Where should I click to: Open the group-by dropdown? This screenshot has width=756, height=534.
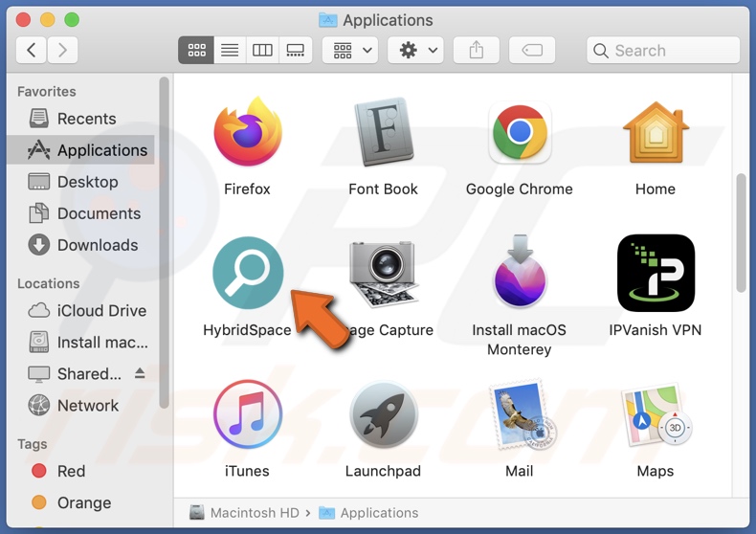point(350,50)
